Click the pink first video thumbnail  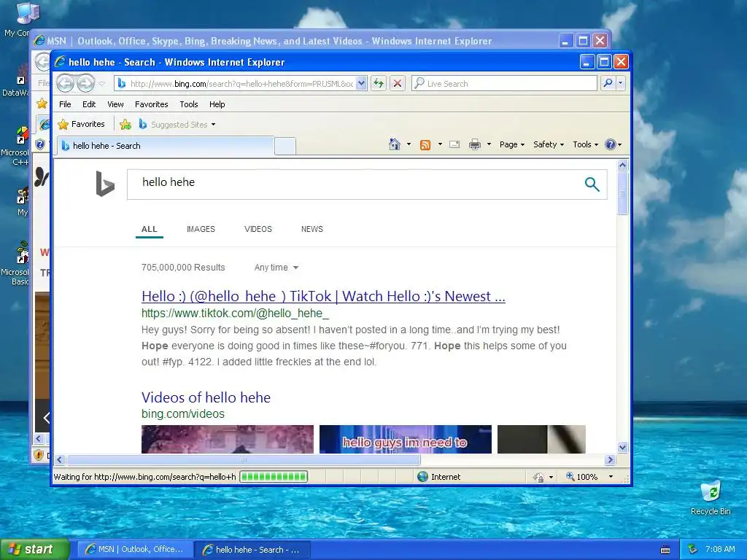pyautogui.click(x=228, y=439)
